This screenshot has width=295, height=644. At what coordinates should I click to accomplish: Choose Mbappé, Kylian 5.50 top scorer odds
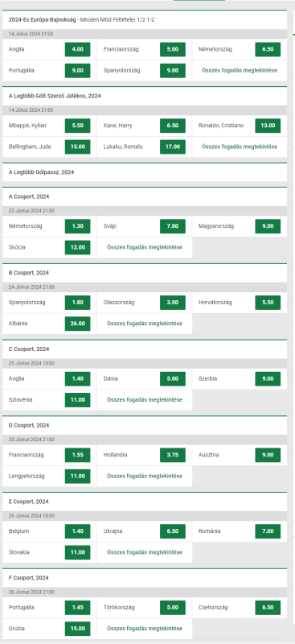click(77, 126)
